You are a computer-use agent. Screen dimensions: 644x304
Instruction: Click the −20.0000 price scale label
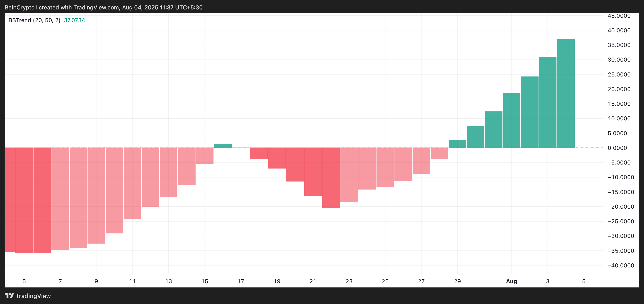620,207
